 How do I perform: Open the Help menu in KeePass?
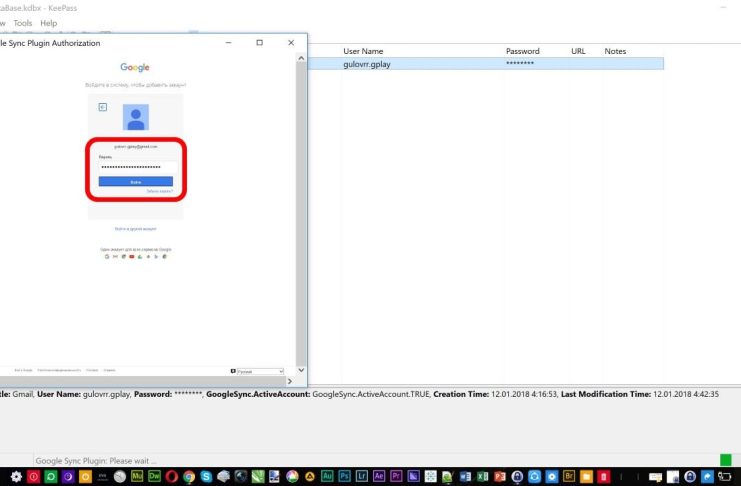tap(48, 23)
